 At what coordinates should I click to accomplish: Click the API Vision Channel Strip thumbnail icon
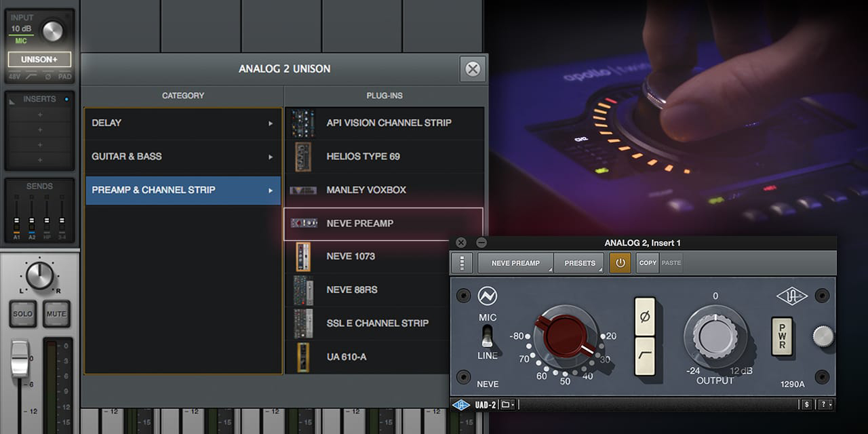pos(303,123)
